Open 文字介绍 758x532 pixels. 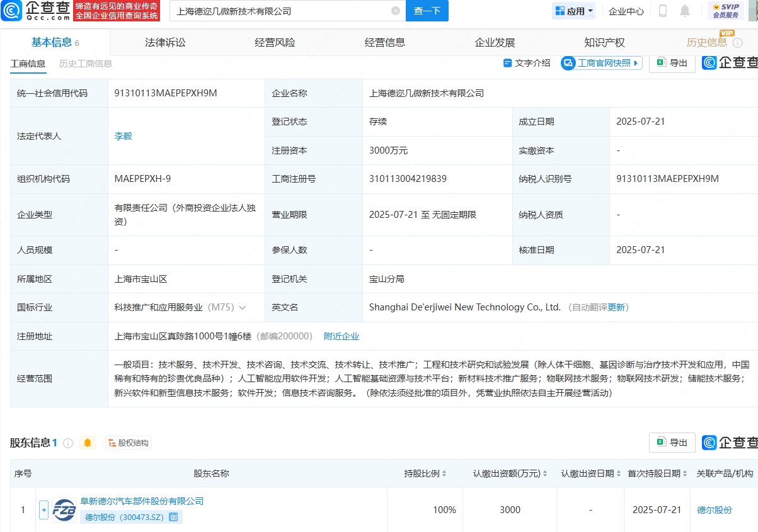click(x=527, y=63)
